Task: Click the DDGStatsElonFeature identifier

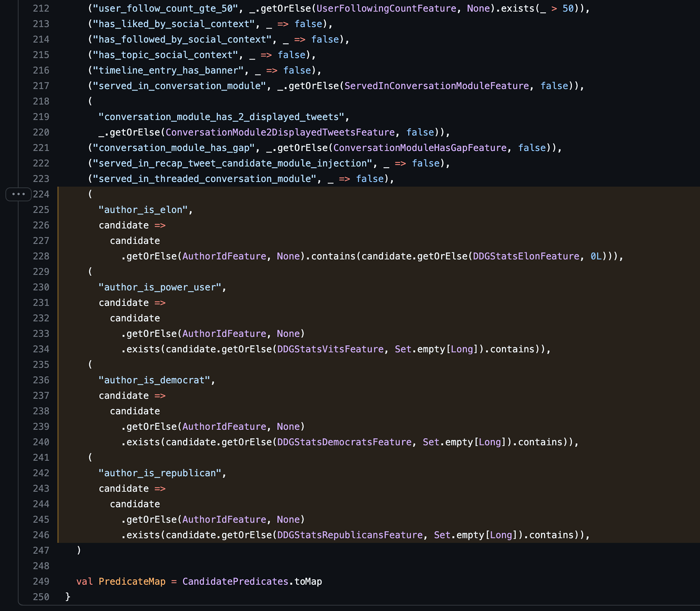Action: point(526,256)
